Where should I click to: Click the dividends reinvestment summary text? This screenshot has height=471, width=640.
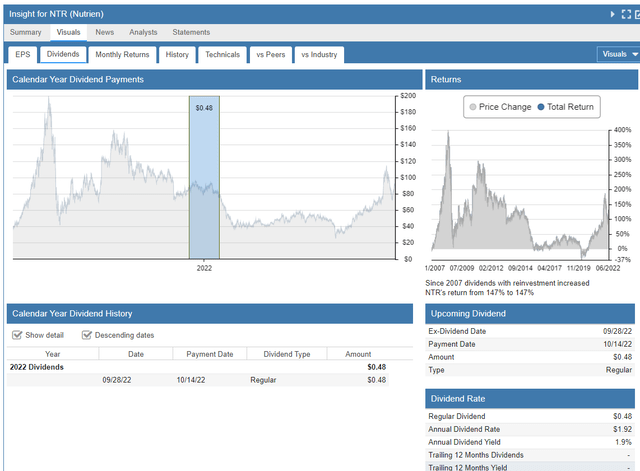(x=507, y=288)
